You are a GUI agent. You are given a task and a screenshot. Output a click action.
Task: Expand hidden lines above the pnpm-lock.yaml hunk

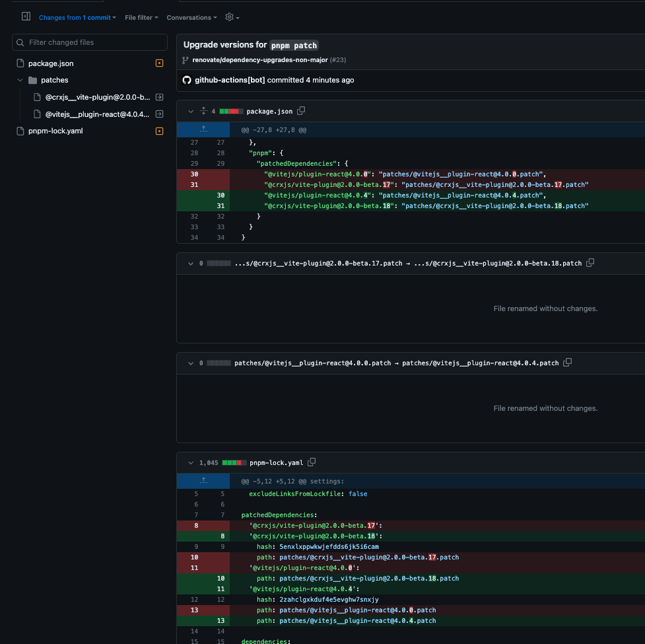pyautogui.click(x=203, y=481)
